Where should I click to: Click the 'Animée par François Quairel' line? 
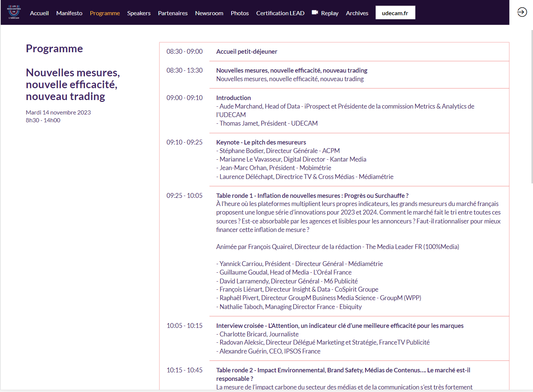(338, 247)
